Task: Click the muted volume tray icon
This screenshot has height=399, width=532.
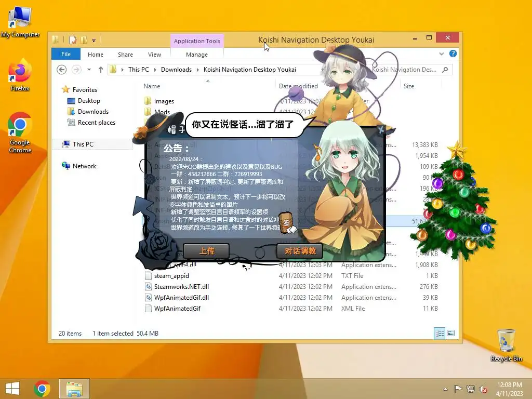Action: [483, 389]
